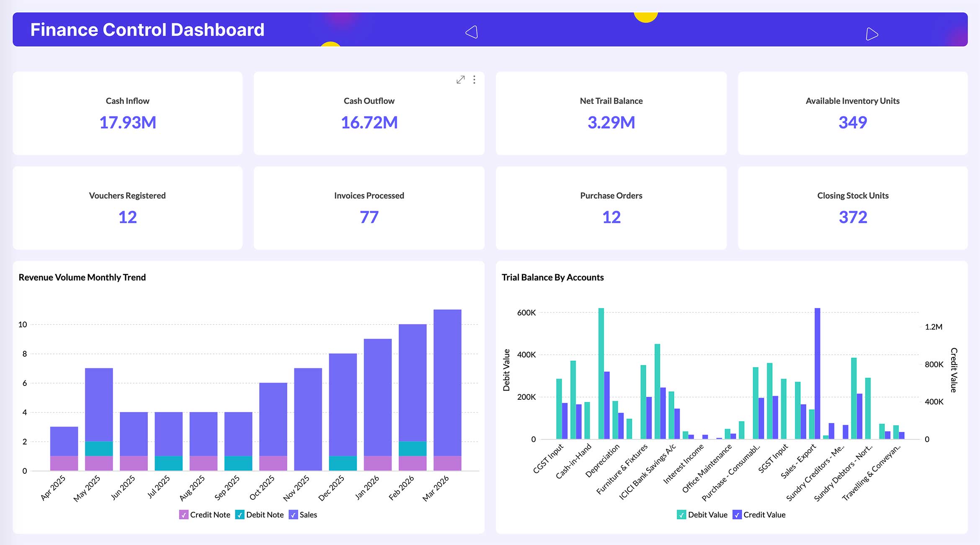The width and height of the screenshot is (980, 545).
Task: Click the SGST Input axis label
Action: [x=773, y=458]
